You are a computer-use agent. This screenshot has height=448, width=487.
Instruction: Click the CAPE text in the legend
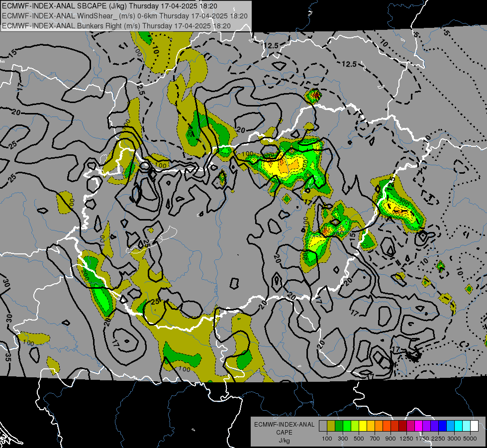284,433
